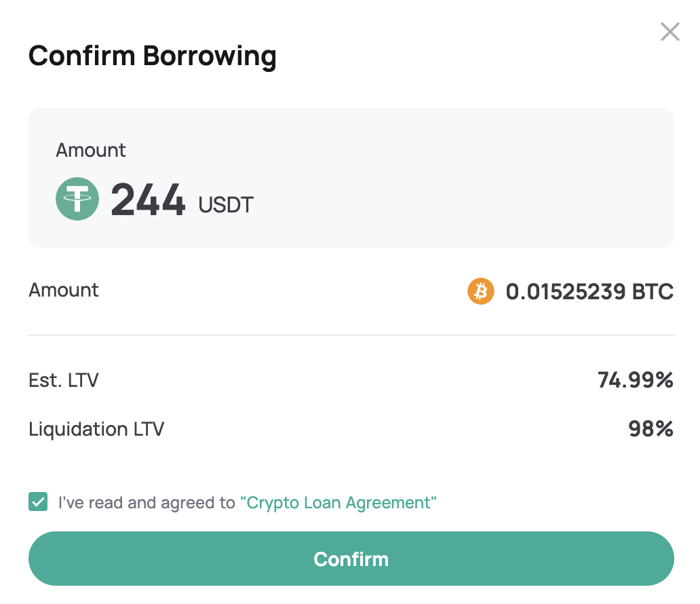This screenshot has width=700, height=604.
Task: Click the BTC unit text
Action: click(653, 292)
